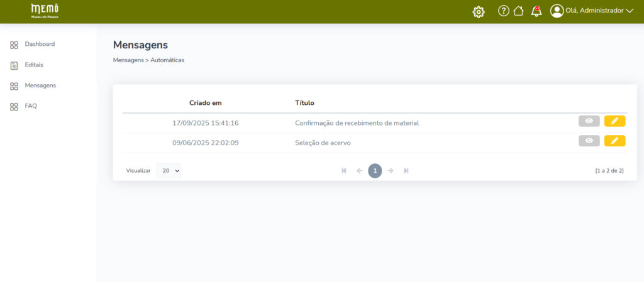The height and width of the screenshot is (282, 644).
Task: Jump to the last page
Action: pyautogui.click(x=406, y=171)
